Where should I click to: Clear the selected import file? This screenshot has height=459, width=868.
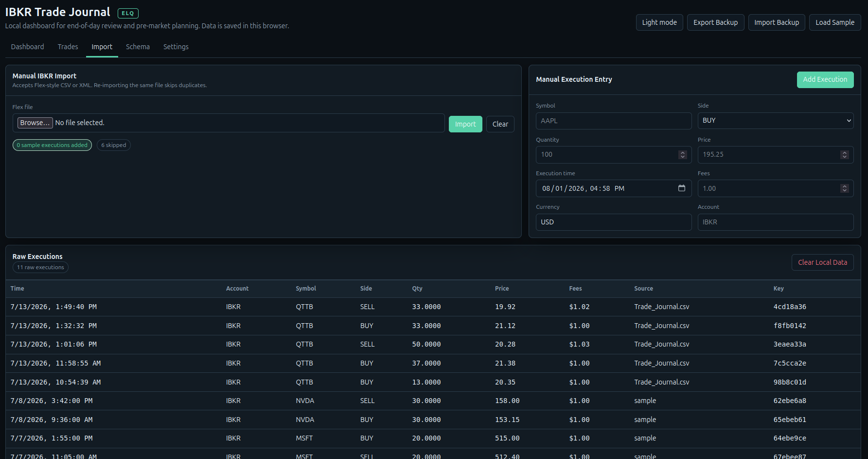point(500,124)
